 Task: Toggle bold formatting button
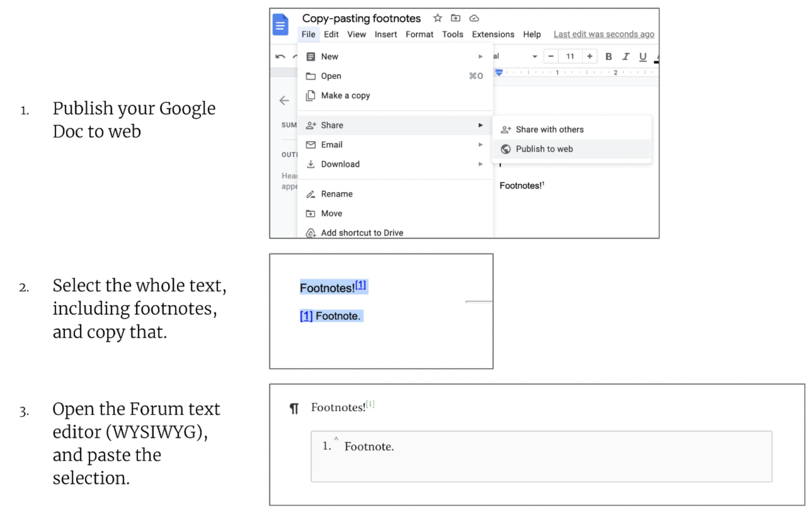(x=608, y=56)
